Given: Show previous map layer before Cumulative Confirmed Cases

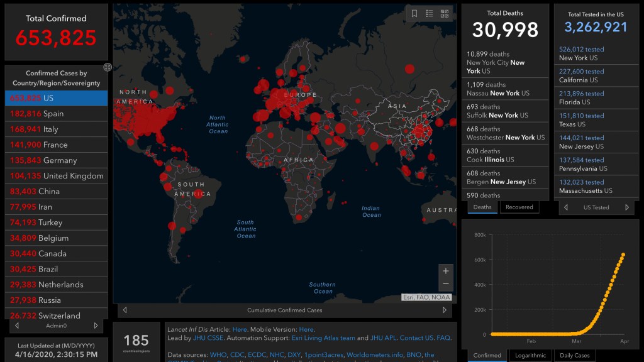Looking at the screenshot, I should [x=125, y=310].
